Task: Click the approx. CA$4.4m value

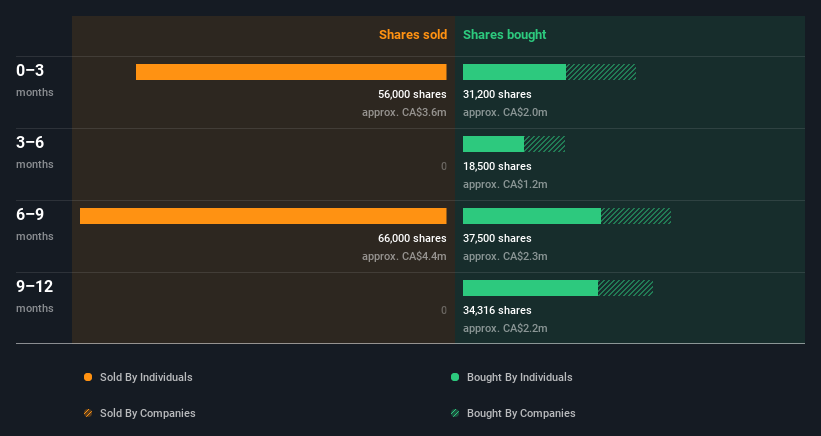Action: 404,256
